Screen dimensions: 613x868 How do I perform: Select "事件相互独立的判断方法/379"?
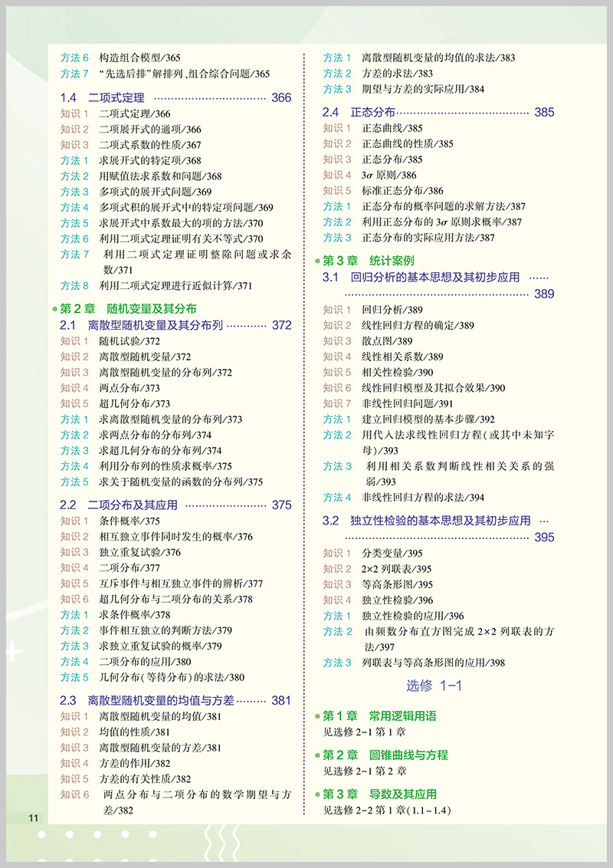point(166,630)
